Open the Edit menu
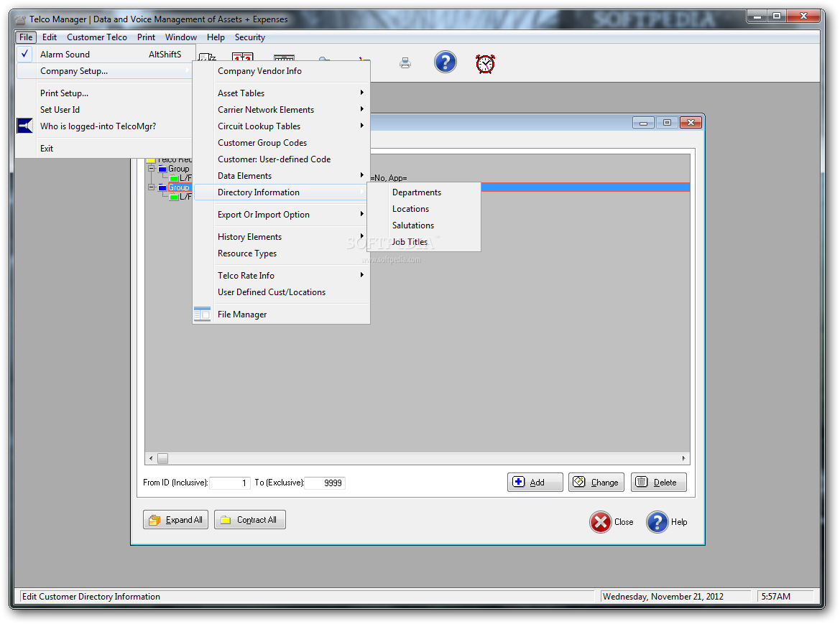 [x=50, y=37]
